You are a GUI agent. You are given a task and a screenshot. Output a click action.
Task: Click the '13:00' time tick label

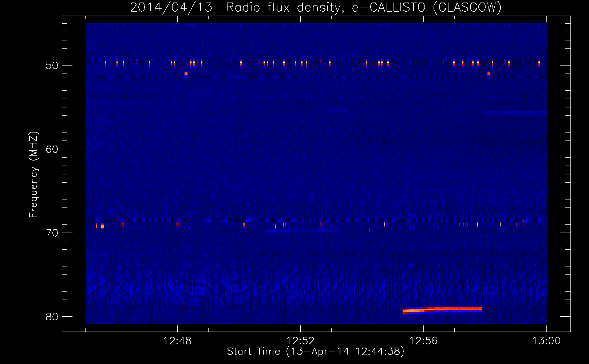point(546,341)
